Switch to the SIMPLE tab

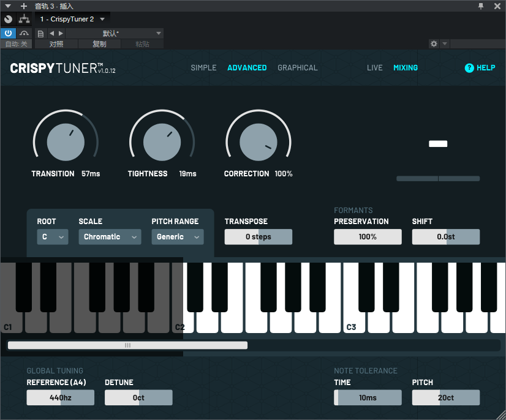[x=203, y=68]
